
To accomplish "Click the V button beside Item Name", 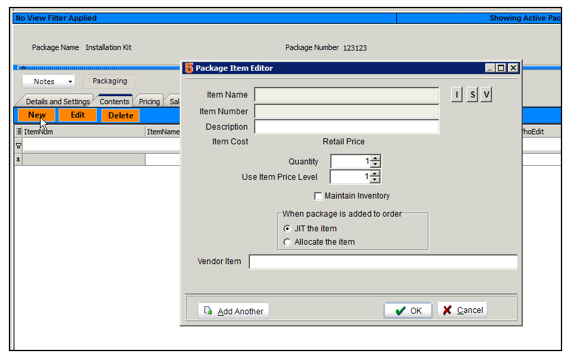I will 486,95.
